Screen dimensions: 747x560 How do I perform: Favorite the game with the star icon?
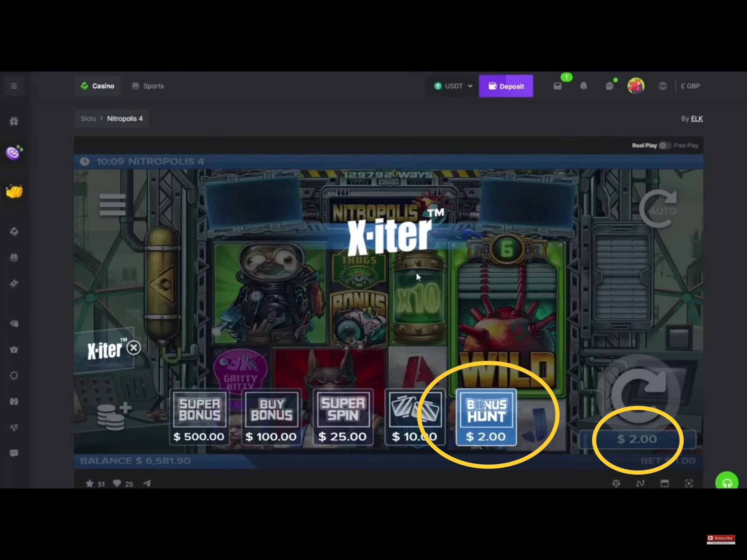(x=90, y=483)
